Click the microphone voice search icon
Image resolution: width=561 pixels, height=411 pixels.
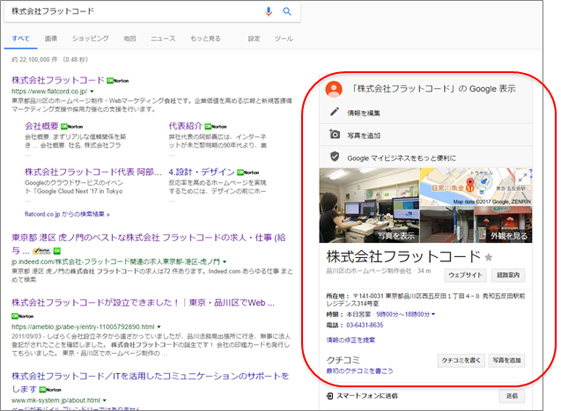pyautogui.click(x=268, y=11)
